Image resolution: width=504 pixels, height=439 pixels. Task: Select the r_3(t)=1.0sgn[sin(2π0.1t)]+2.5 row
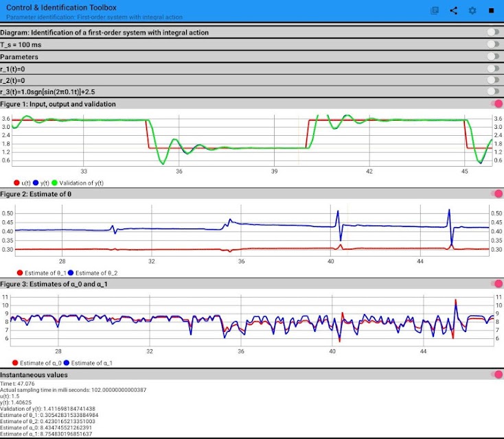point(252,92)
